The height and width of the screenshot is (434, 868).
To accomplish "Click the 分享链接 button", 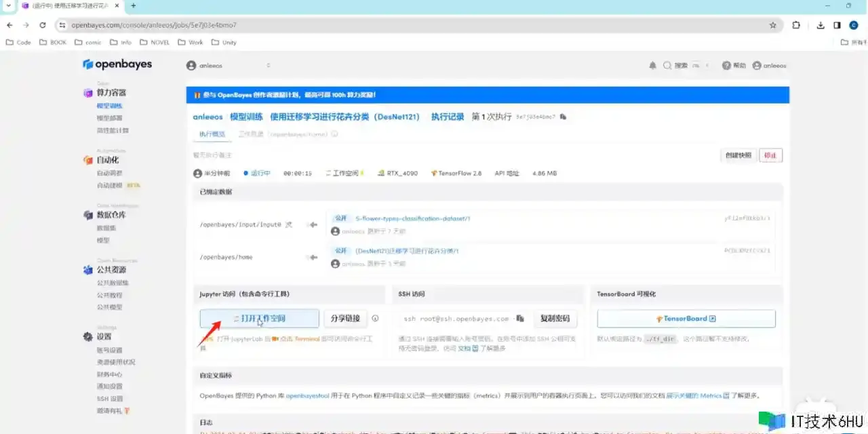I will 346,319.
